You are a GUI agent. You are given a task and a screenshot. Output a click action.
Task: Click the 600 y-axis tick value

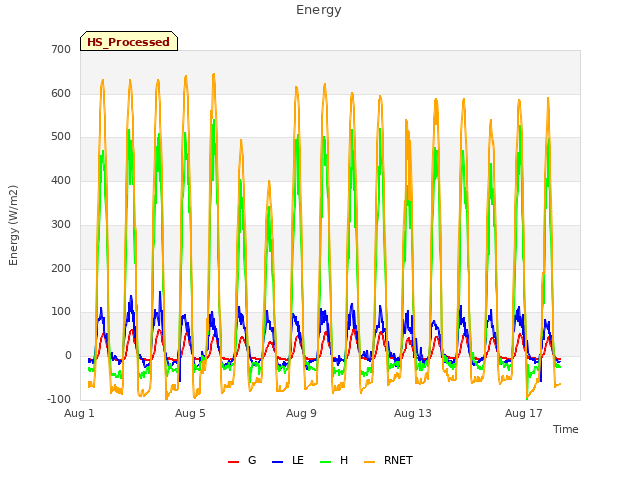tap(61, 93)
